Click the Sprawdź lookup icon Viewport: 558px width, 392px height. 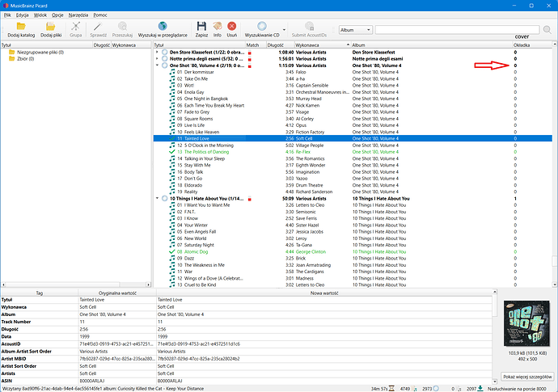click(98, 27)
